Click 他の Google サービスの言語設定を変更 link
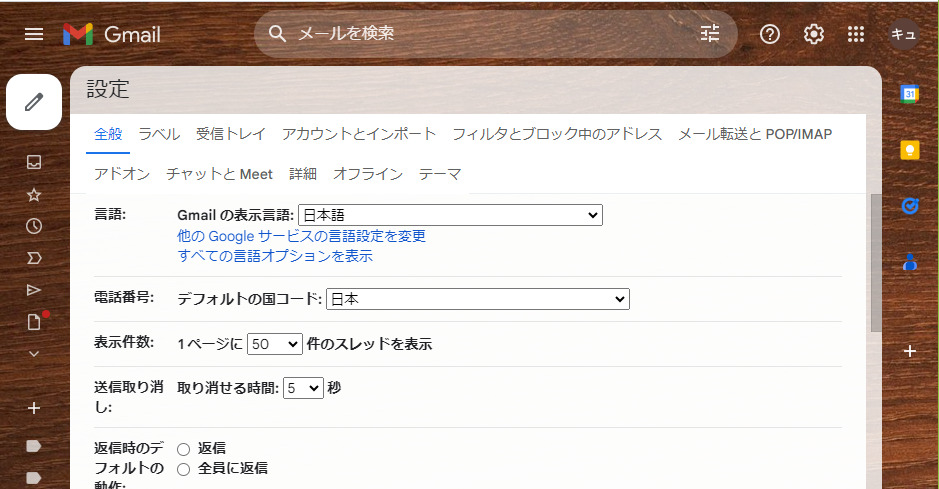 click(301, 236)
